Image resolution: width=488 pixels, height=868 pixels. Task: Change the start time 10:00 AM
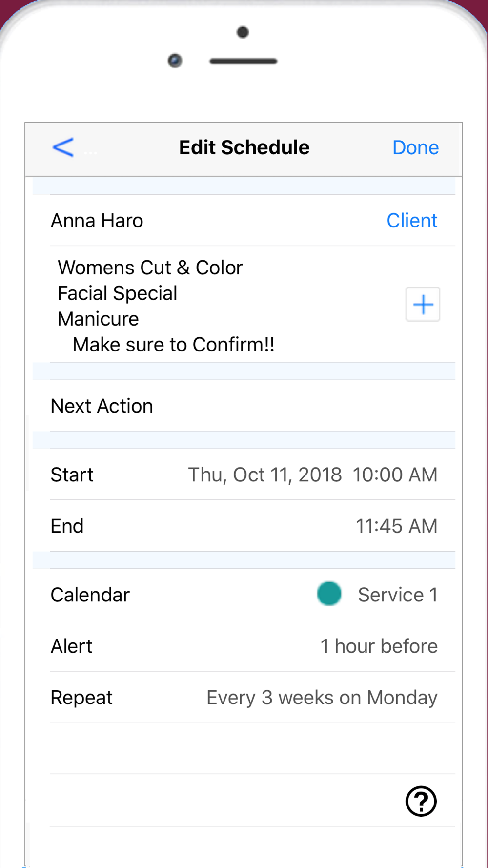[395, 475]
